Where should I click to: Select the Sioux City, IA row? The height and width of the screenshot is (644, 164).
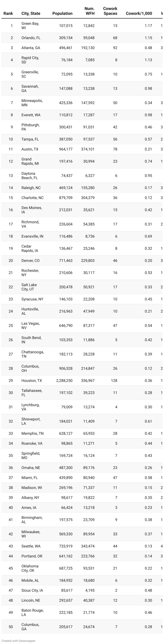tap(82, 590)
